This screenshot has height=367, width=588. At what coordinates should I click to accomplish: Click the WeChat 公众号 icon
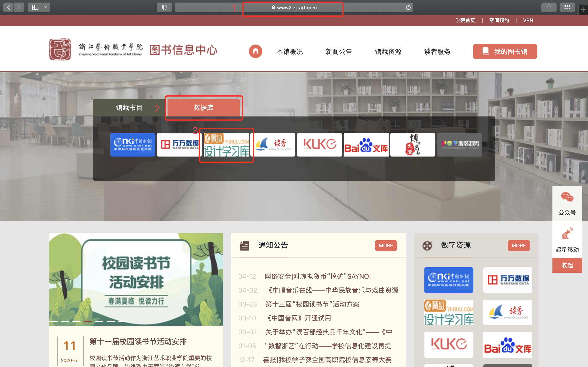tap(567, 197)
